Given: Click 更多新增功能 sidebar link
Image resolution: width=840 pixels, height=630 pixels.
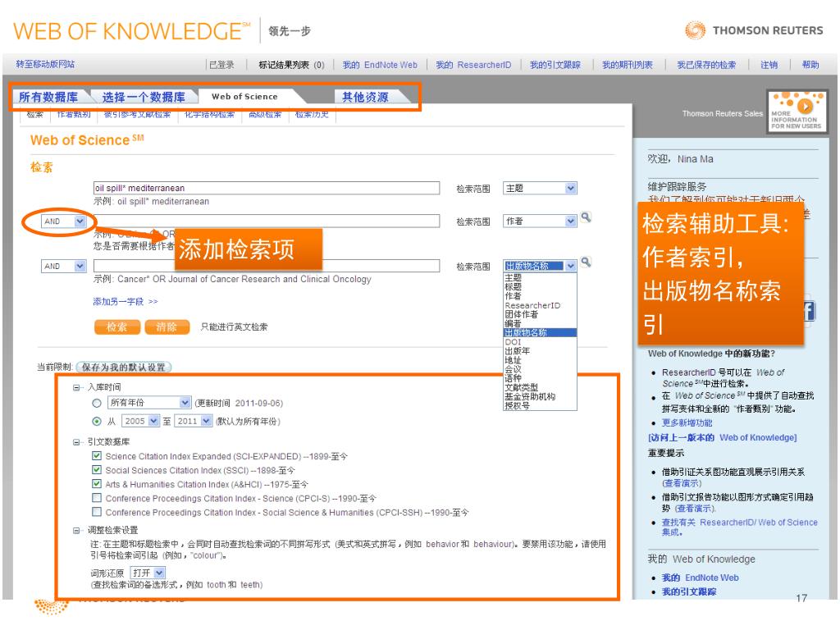Looking at the screenshot, I should [x=687, y=422].
